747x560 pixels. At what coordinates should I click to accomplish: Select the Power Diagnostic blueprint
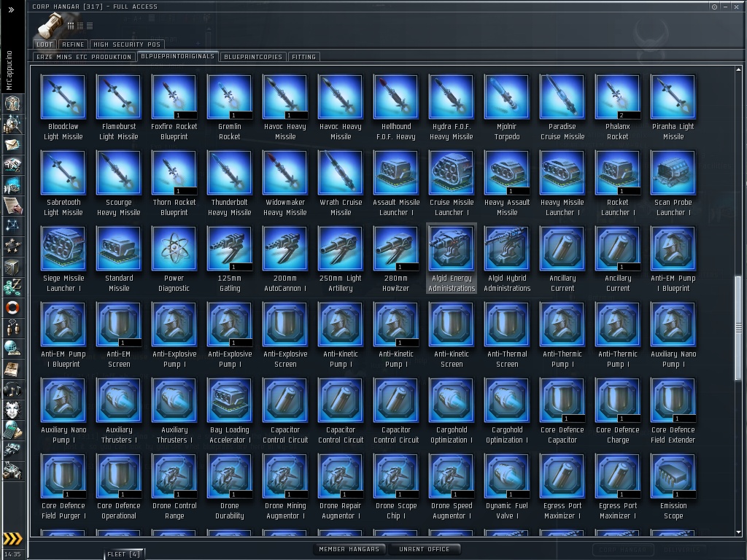174,260
